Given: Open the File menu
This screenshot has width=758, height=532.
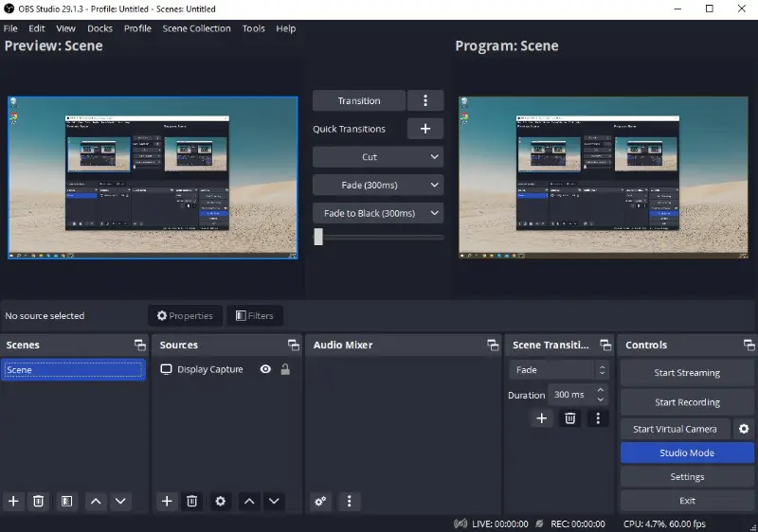Looking at the screenshot, I should tap(10, 28).
